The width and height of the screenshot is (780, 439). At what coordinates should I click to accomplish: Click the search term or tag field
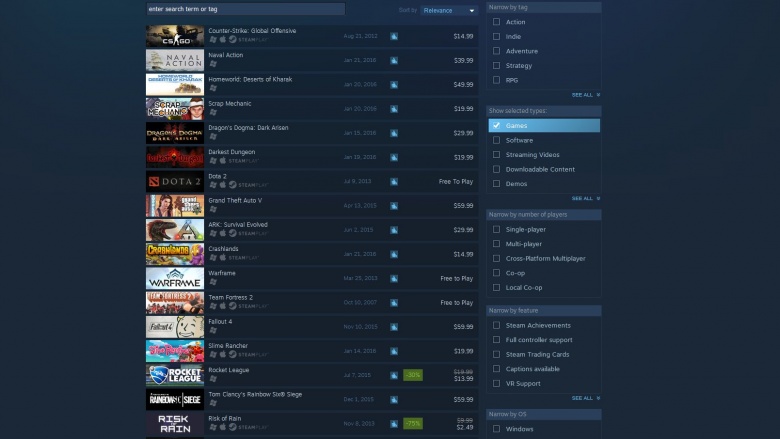(x=245, y=9)
